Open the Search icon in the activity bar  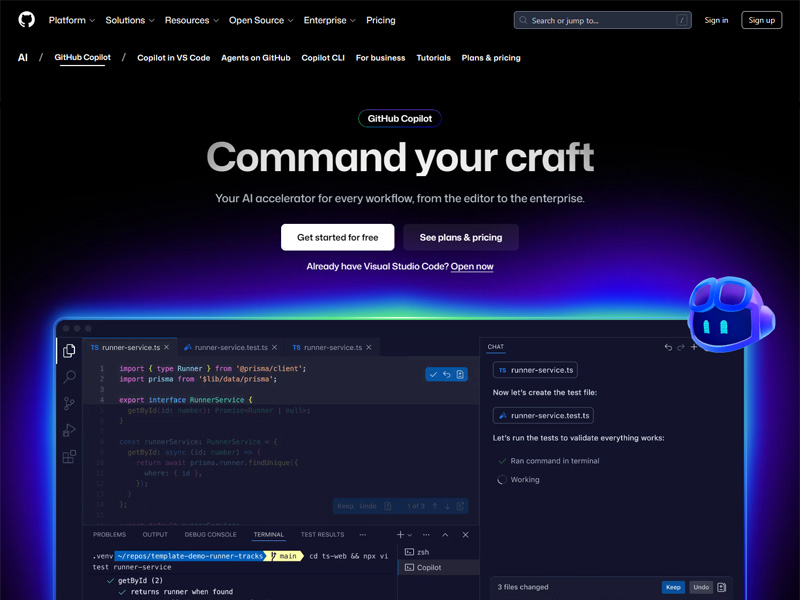point(70,378)
